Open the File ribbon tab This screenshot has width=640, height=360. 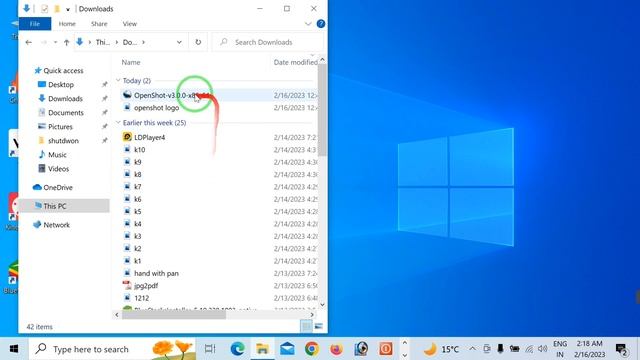pyautogui.click(x=35, y=24)
